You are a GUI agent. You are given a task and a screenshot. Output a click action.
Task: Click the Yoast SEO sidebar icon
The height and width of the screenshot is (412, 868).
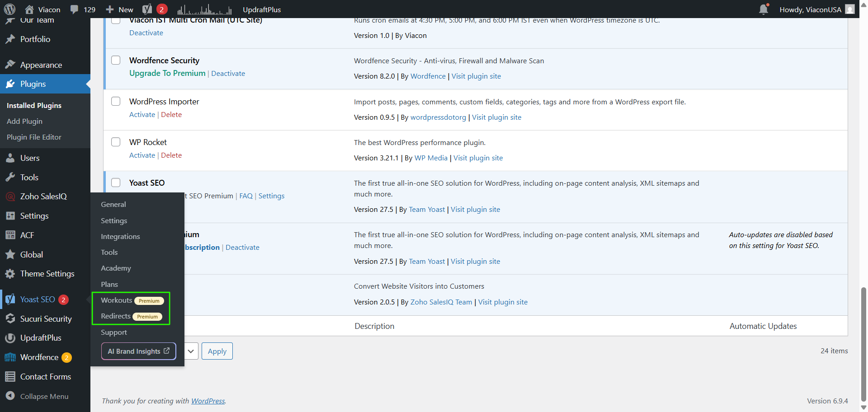click(x=10, y=300)
